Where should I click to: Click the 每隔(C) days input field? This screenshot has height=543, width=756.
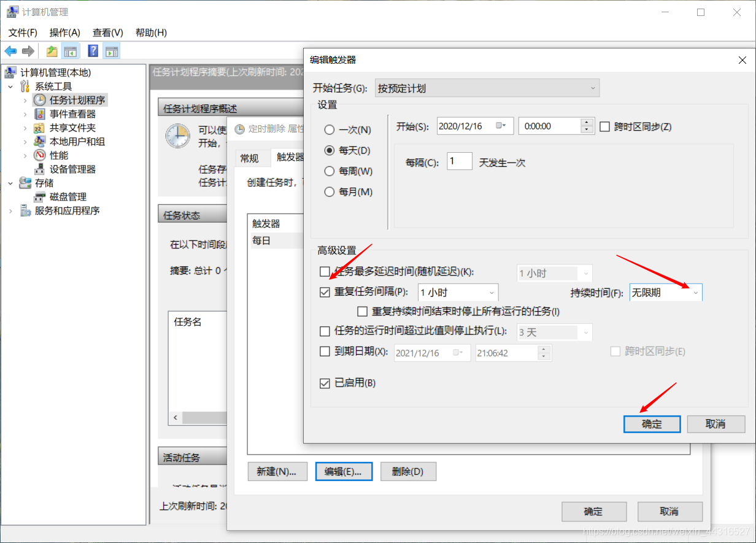pyautogui.click(x=460, y=162)
